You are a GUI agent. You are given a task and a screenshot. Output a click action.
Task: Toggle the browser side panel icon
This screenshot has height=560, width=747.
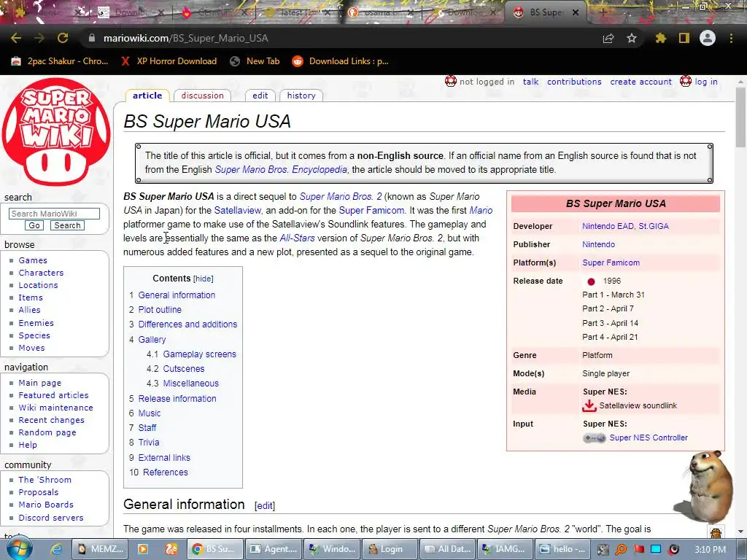pos(684,38)
